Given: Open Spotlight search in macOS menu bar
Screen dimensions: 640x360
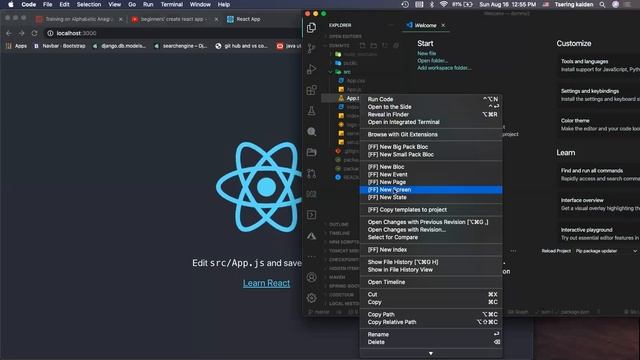Looking at the screenshot, I should [602, 4].
